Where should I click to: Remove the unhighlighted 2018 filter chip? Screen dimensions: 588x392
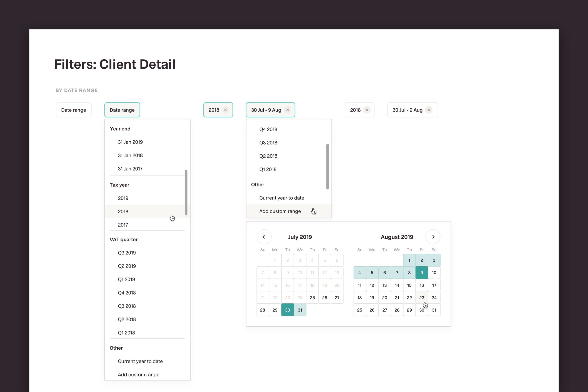pos(367,110)
